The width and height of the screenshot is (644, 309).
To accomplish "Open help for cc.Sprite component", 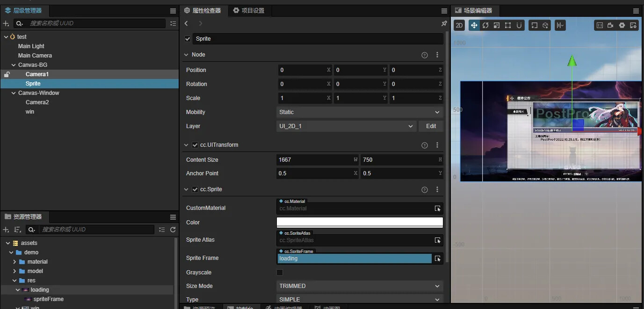I will tap(425, 189).
